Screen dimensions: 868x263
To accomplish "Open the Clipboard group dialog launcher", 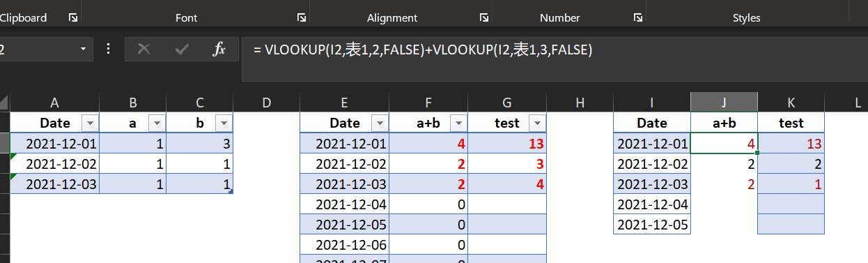I will coord(73,17).
